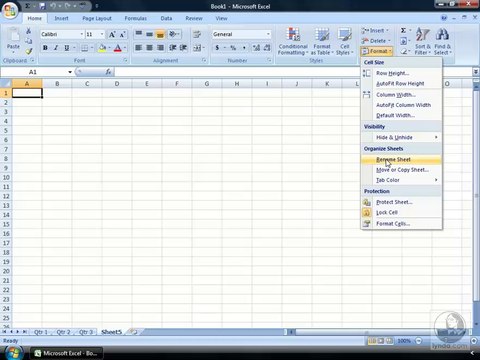
Task: Click the Office button orb
Action: click(x=10, y=10)
